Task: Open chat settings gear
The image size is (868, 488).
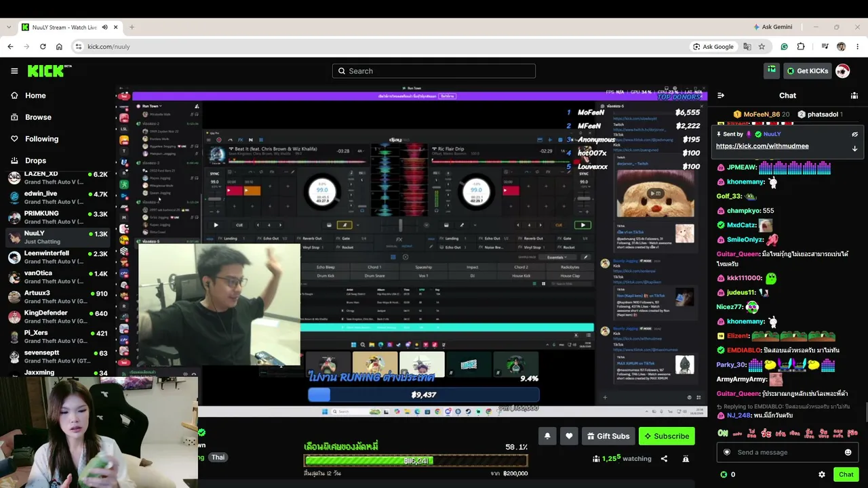Action: click(x=822, y=474)
